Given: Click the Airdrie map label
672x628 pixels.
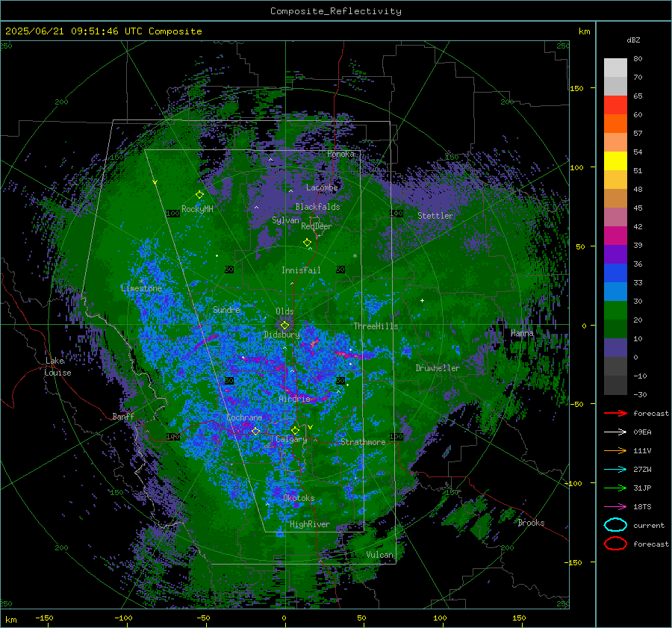Looking at the screenshot, I should click(x=294, y=399).
